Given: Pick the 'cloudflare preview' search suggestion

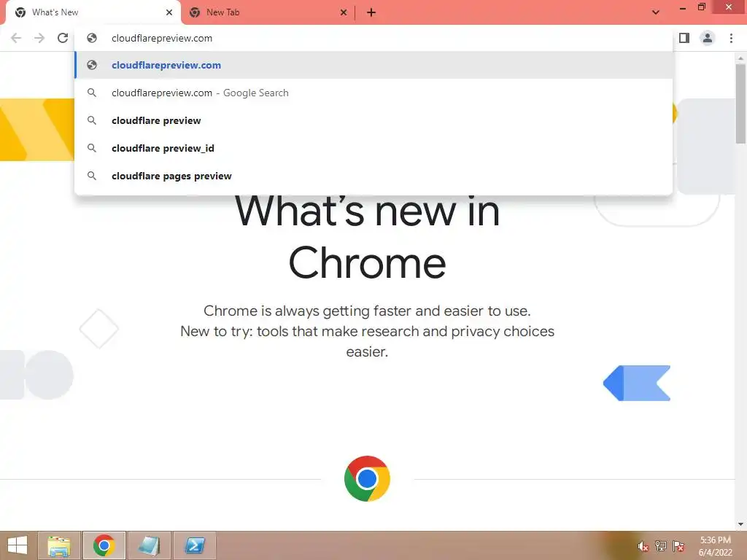Looking at the screenshot, I should click(373, 120).
